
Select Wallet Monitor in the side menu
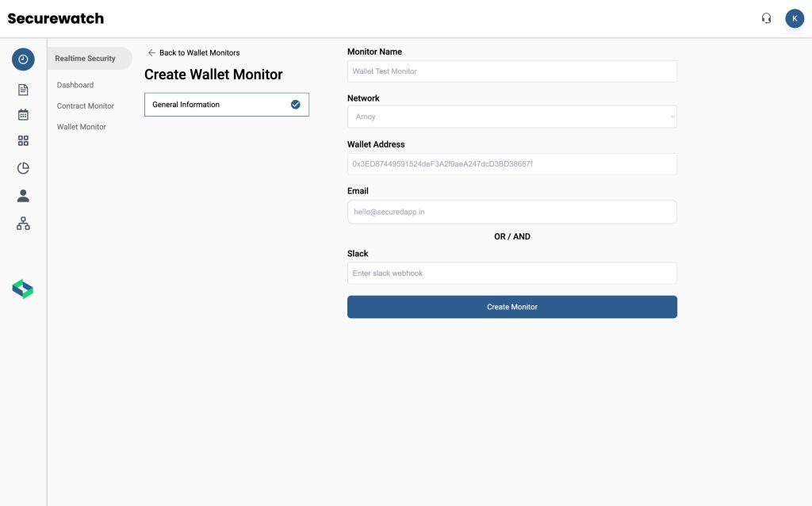pos(80,126)
